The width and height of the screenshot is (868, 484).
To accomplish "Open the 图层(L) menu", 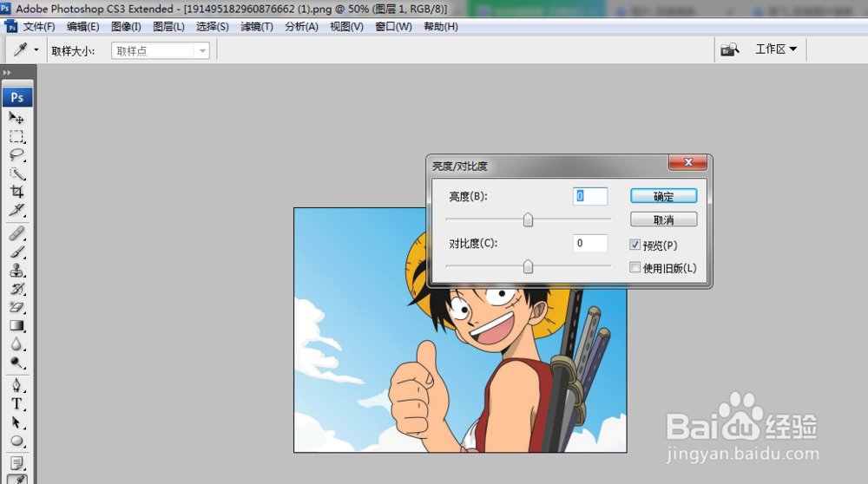I will pos(169,27).
